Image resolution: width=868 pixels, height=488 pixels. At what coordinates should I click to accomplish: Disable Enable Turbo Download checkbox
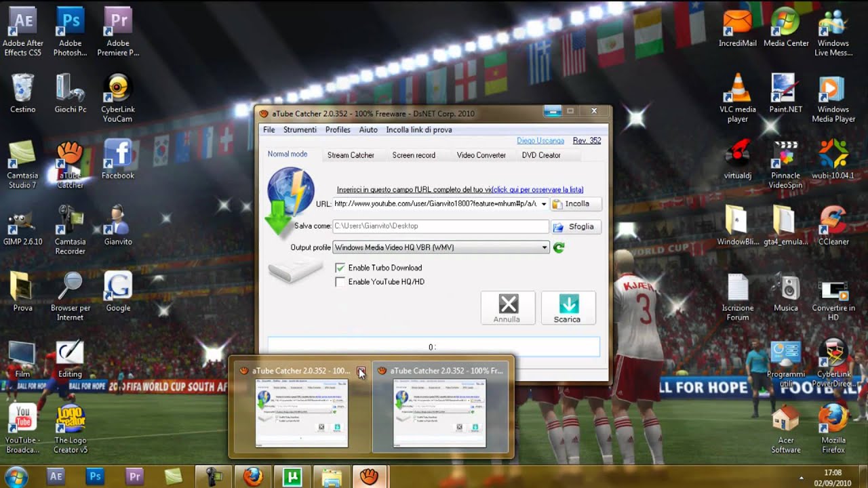(x=340, y=268)
